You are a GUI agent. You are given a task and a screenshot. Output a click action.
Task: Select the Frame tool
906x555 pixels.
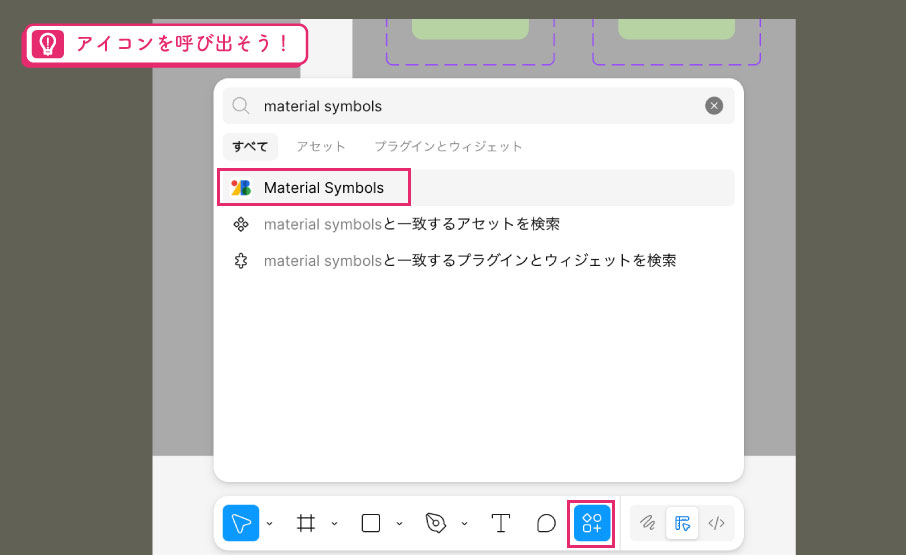[306, 523]
